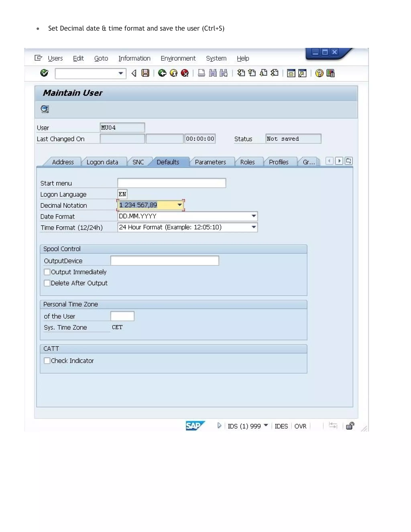This screenshot has width=411, height=532.
Task: Click the lock icon in status bar
Action: (350, 426)
